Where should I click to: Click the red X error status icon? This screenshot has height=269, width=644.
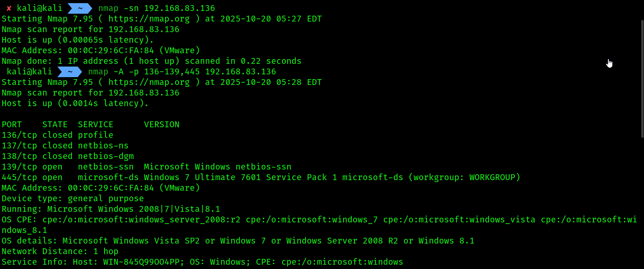coord(9,8)
